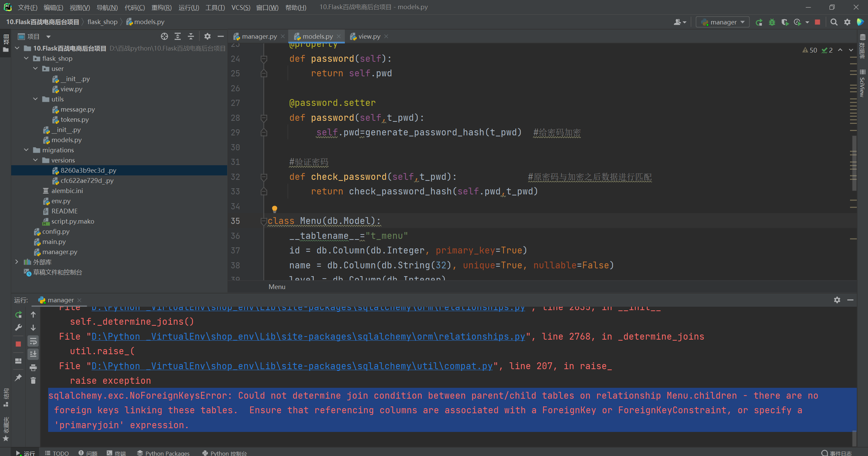This screenshot has width=868, height=456.
Task: Open the TODO tool window
Action: click(x=57, y=453)
